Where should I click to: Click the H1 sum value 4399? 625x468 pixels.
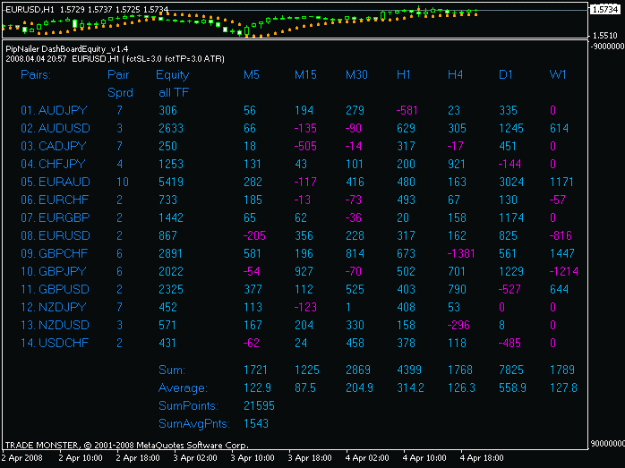409,370
